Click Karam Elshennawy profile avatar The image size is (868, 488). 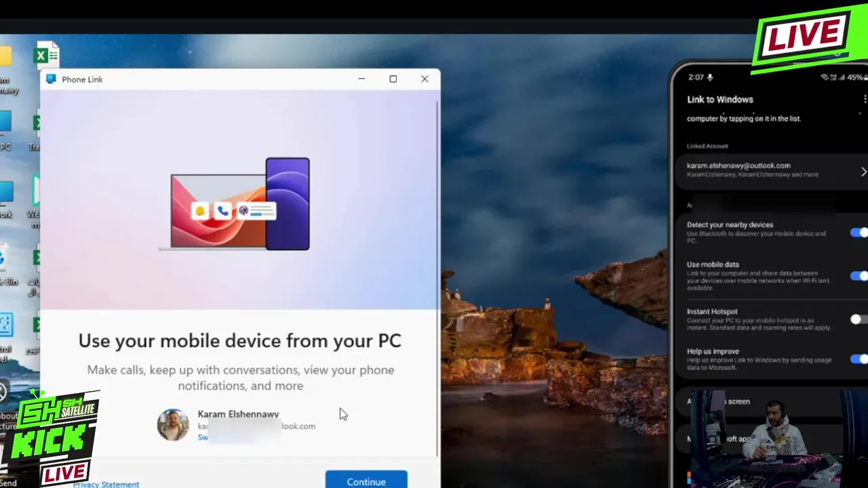tap(173, 425)
